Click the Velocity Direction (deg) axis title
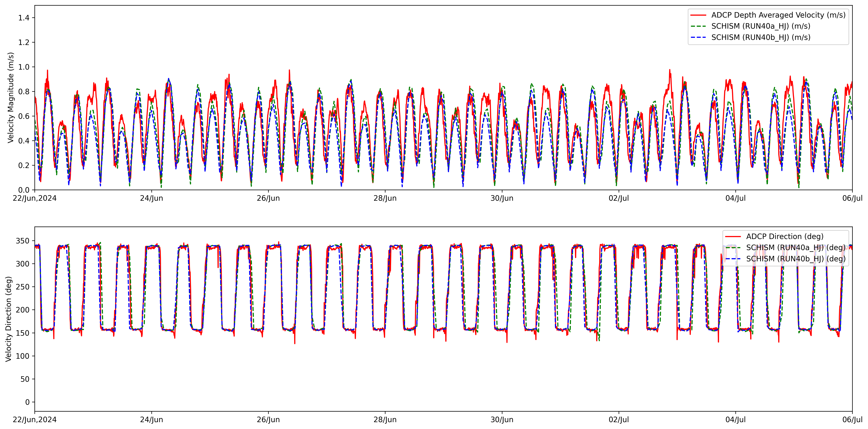Screen dimensions: 868x429 coord(9,319)
